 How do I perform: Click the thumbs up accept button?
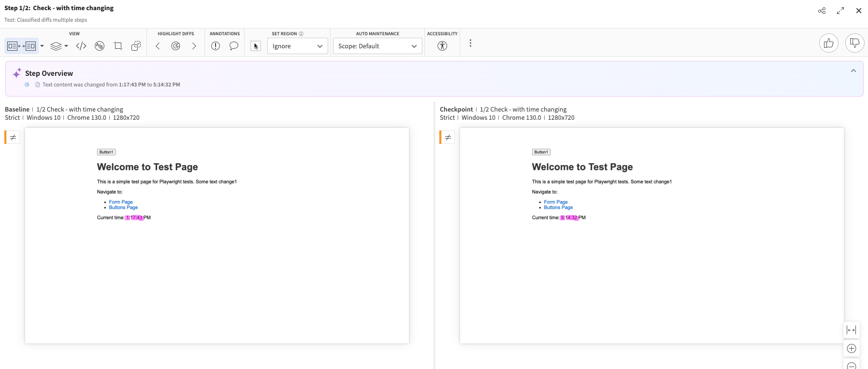pos(829,43)
